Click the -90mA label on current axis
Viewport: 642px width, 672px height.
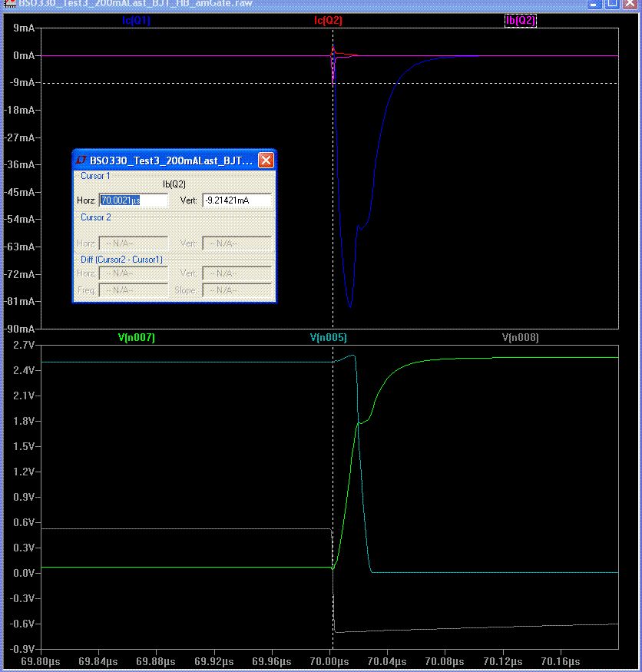[x=18, y=329]
